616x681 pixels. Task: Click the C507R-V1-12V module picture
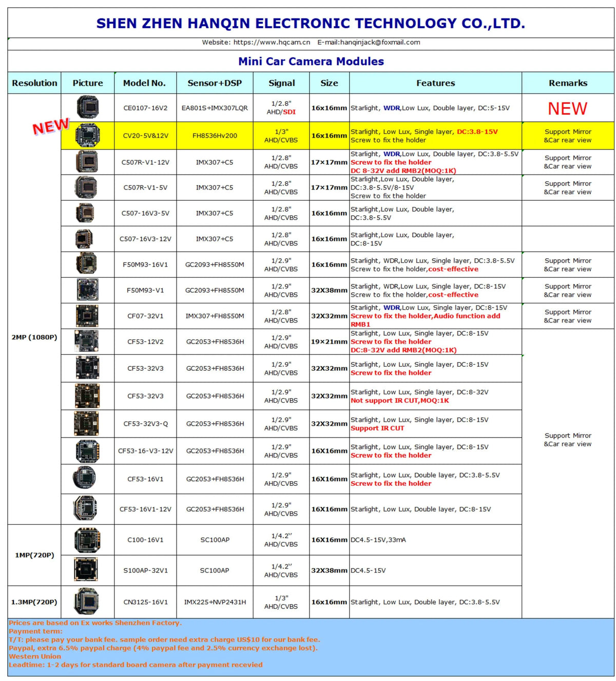pos(88,162)
